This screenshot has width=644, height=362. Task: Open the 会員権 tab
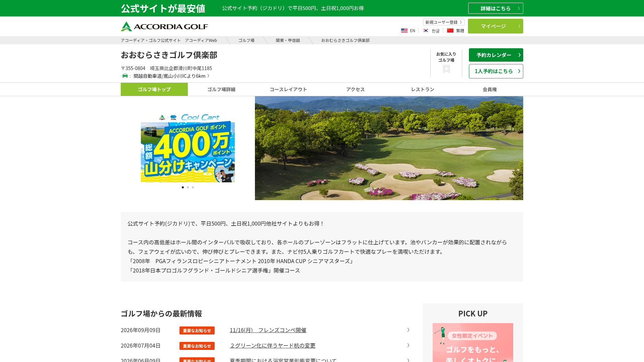(x=490, y=89)
